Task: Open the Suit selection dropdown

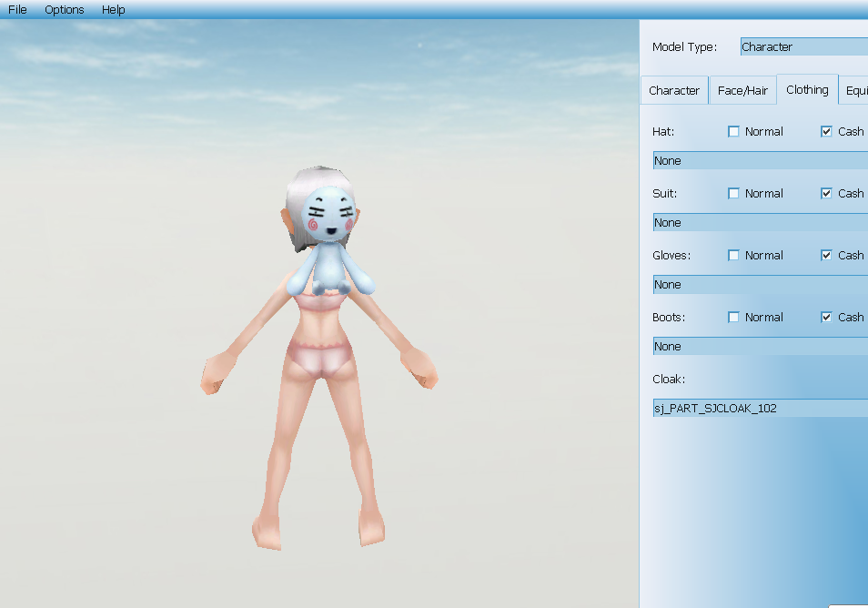Action: (x=760, y=223)
